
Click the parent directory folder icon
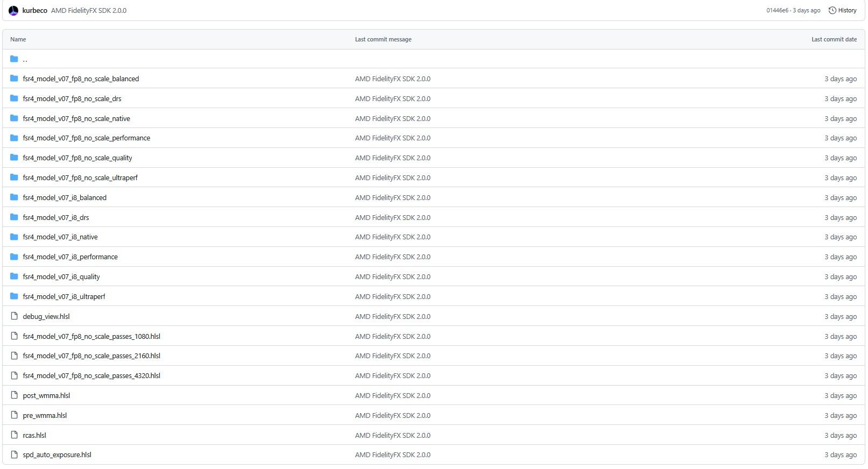tap(15, 59)
